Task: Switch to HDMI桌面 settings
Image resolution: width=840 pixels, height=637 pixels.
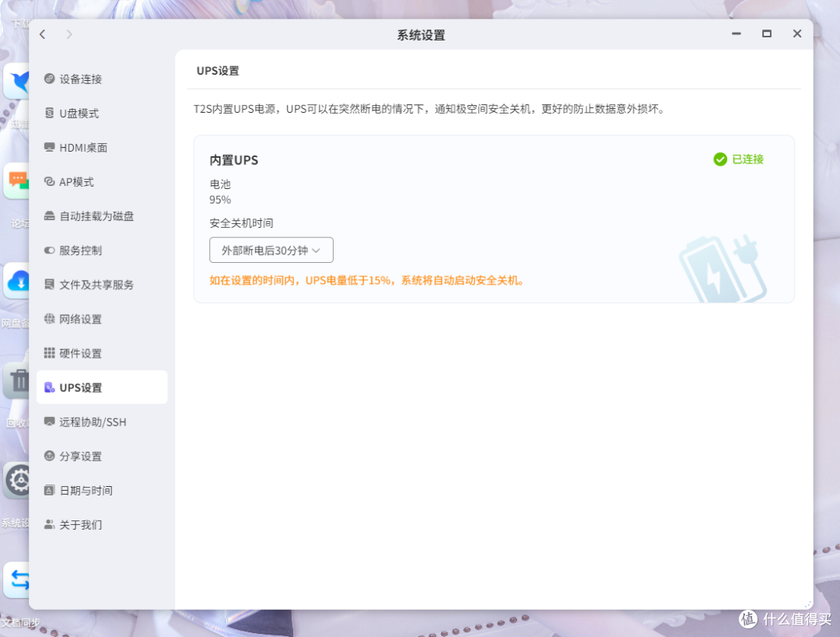Action: point(102,147)
